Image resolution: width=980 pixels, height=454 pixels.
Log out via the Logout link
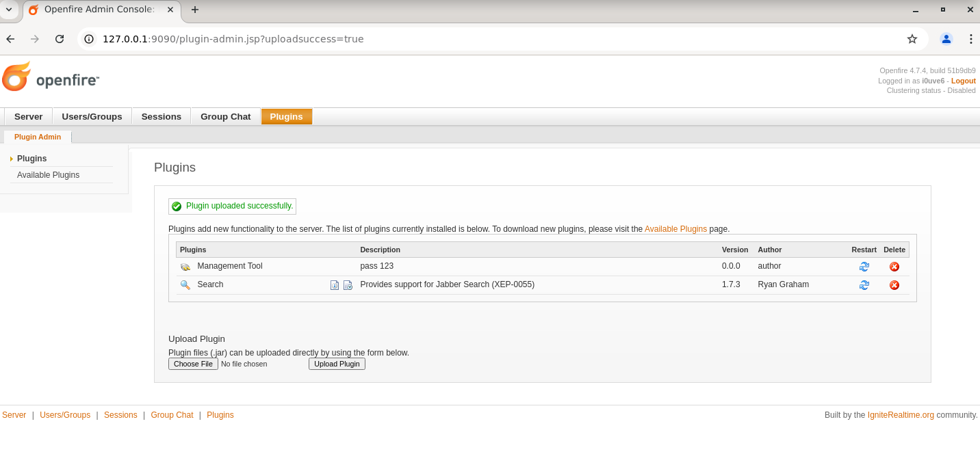tap(963, 81)
